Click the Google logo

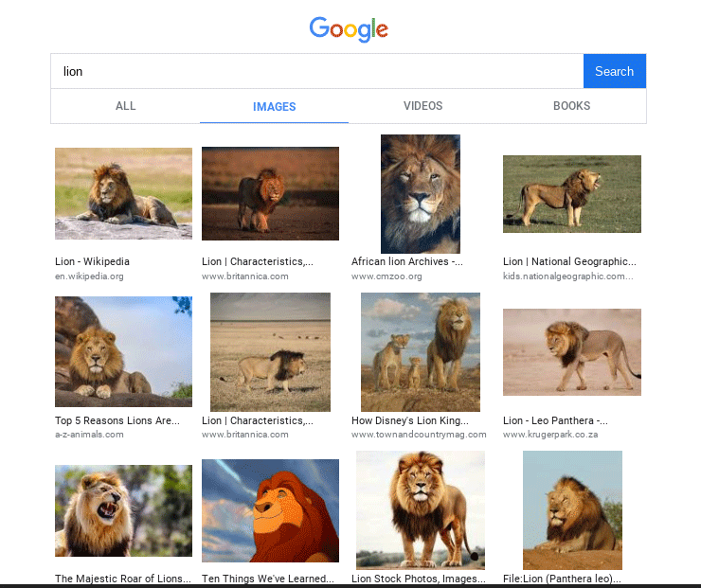349,29
